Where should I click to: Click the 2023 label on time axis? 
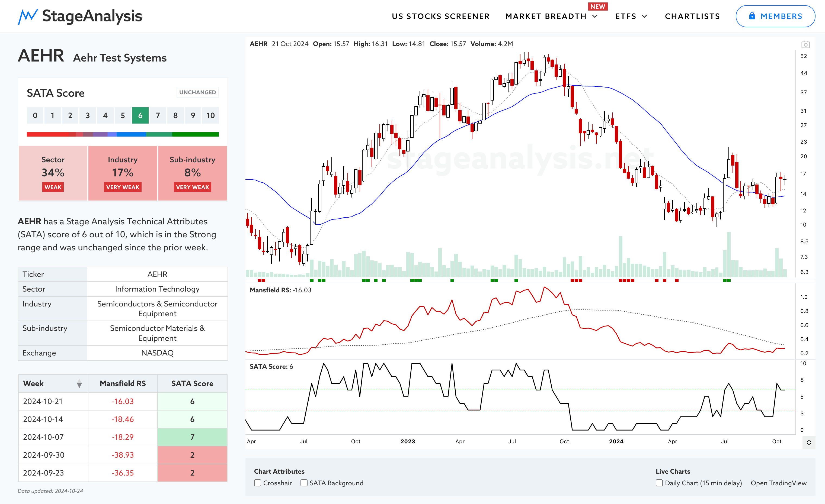407,441
